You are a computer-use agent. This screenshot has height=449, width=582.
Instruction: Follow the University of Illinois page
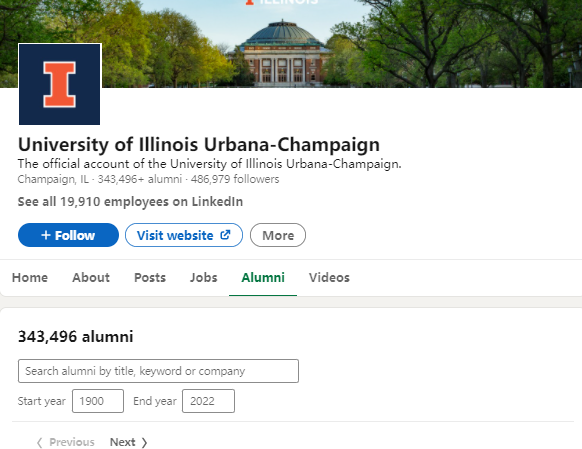pos(68,235)
